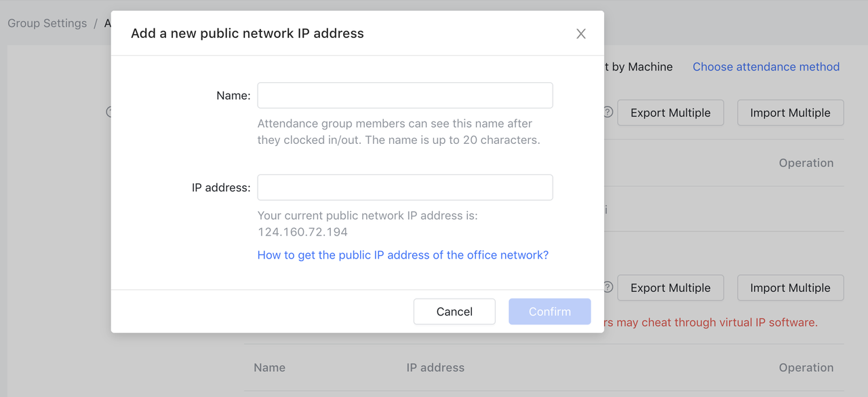
Task: Open Choose attendance method link
Action: coord(766,67)
